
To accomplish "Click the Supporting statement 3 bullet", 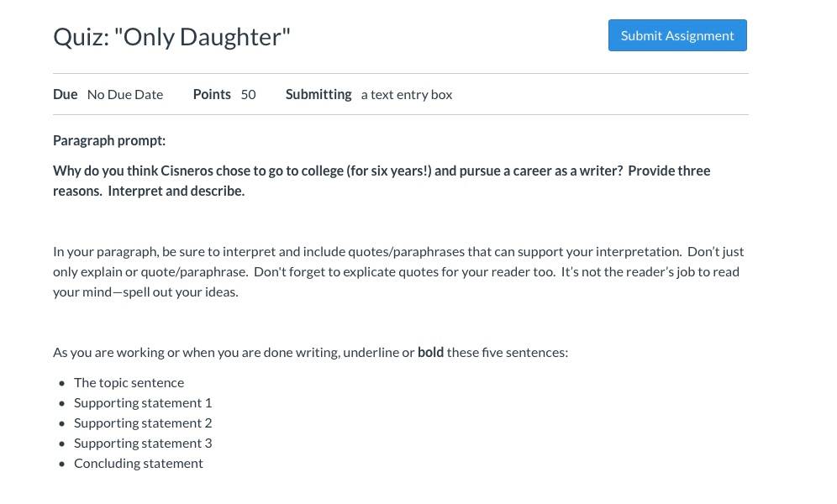I will [x=143, y=444].
